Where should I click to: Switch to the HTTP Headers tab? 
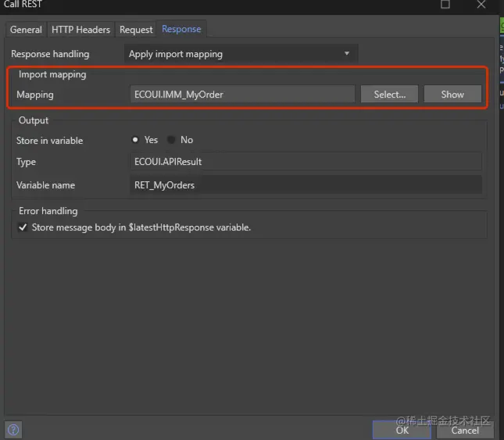tap(80, 30)
